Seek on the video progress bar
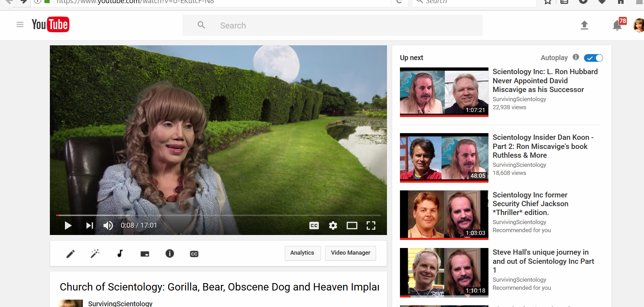This screenshot has height=307, width=644. (218, 215)
